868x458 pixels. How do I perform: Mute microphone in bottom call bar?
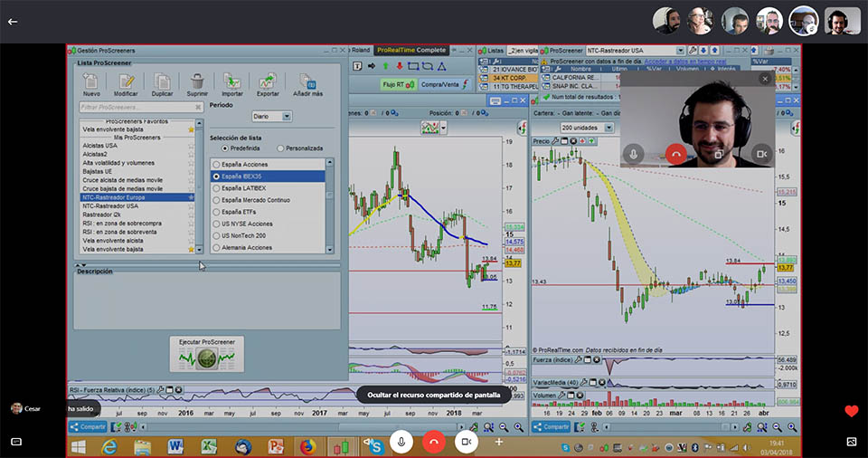coord(401,441)
